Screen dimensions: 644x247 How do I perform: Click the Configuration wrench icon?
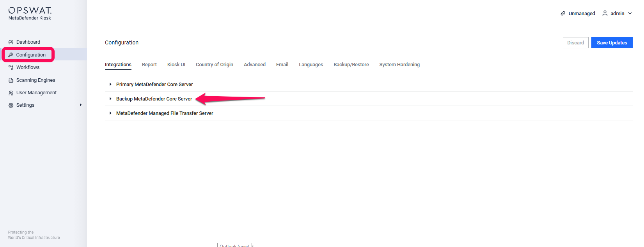(11, 55)
